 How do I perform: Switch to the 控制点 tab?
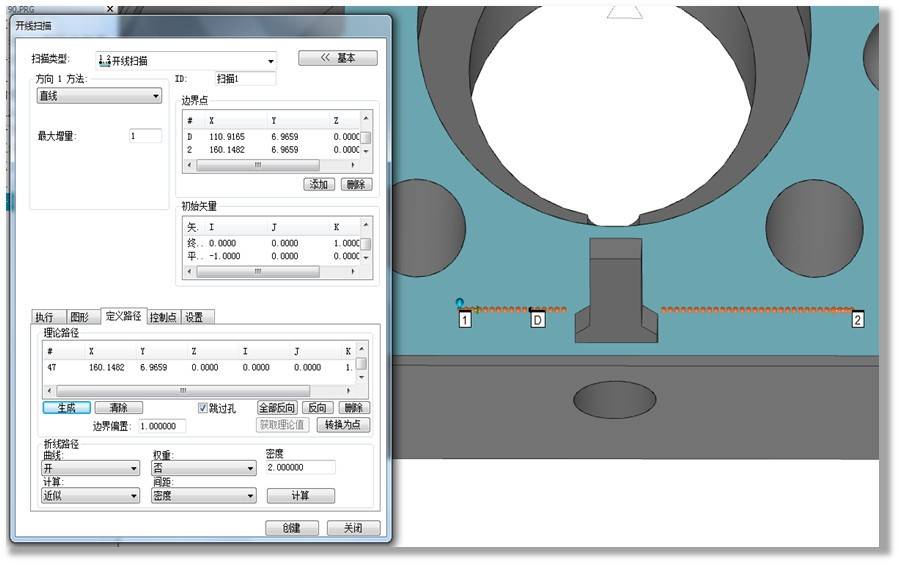pos(163,317)
